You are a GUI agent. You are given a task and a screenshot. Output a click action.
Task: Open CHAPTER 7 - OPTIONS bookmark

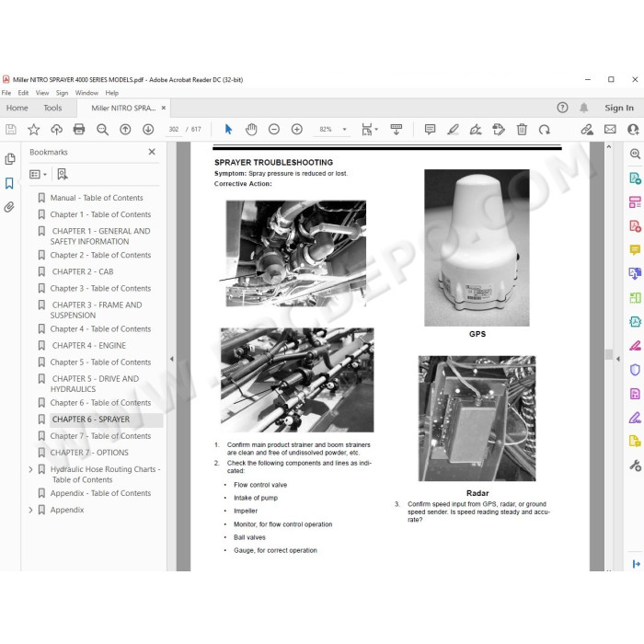click(x=90, y=453)
